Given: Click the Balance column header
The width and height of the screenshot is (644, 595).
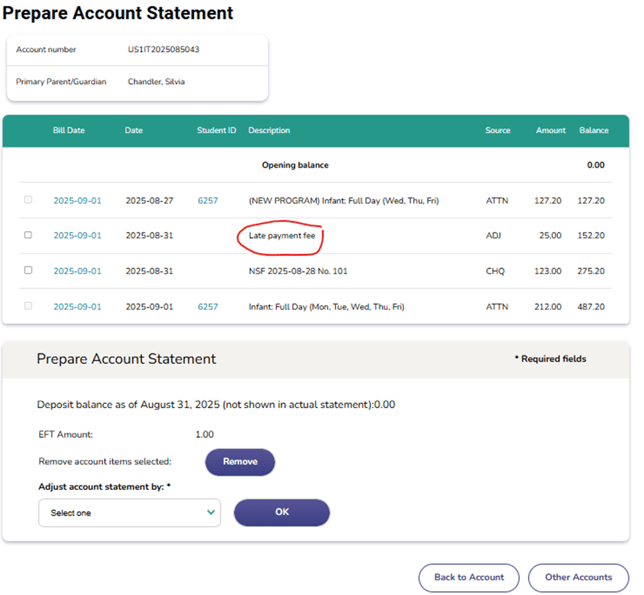Looking at the screenshot, I should point(593,130).
